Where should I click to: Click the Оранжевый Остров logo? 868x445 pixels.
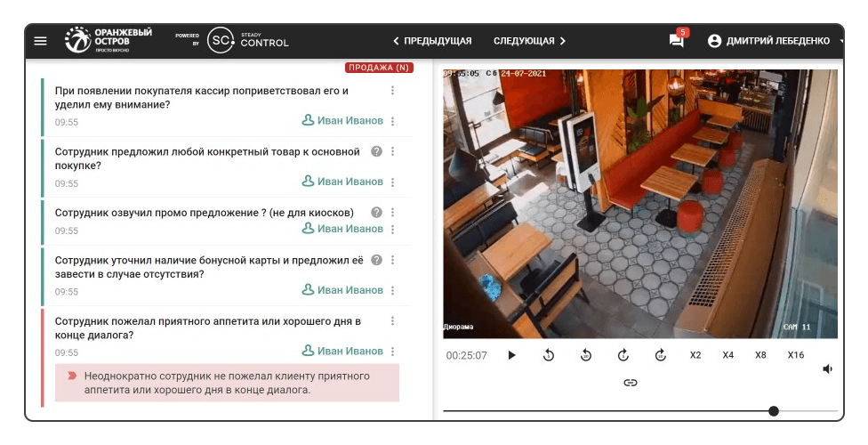coord(108,40)
